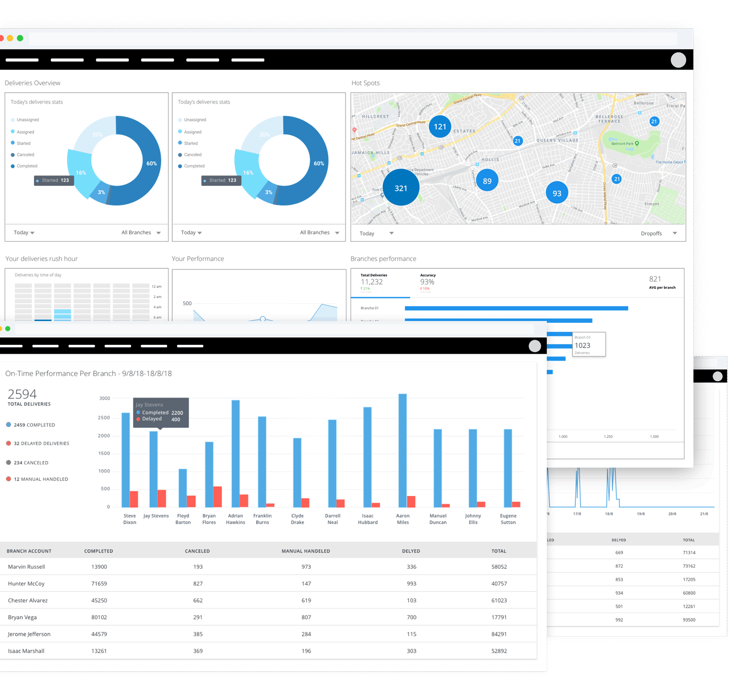Toggle Assigned legend in first stats card

(x=22, y=132)
